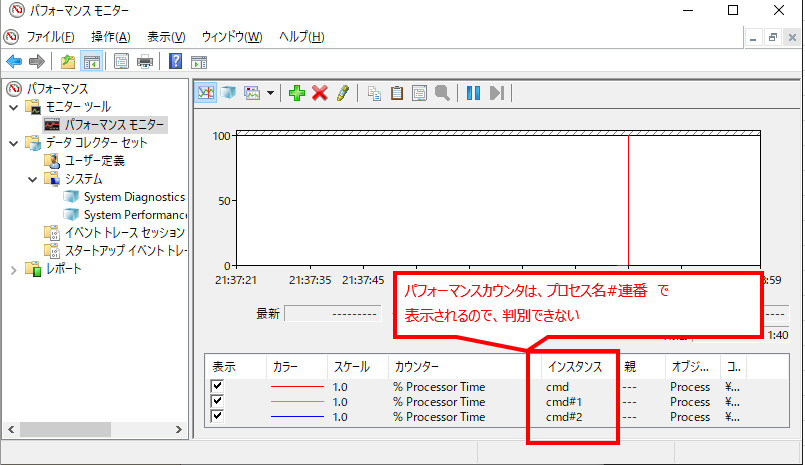Open the 表示(V) menu
Image resolution: width=805 pixels, height=465 pixels.
(166, 37)
